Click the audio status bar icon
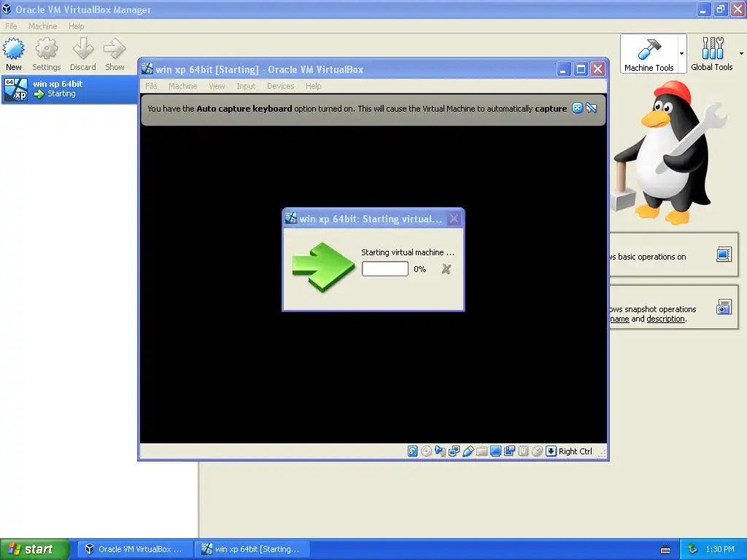The height and width of the screenshot is (560, 747). [440, 451]
